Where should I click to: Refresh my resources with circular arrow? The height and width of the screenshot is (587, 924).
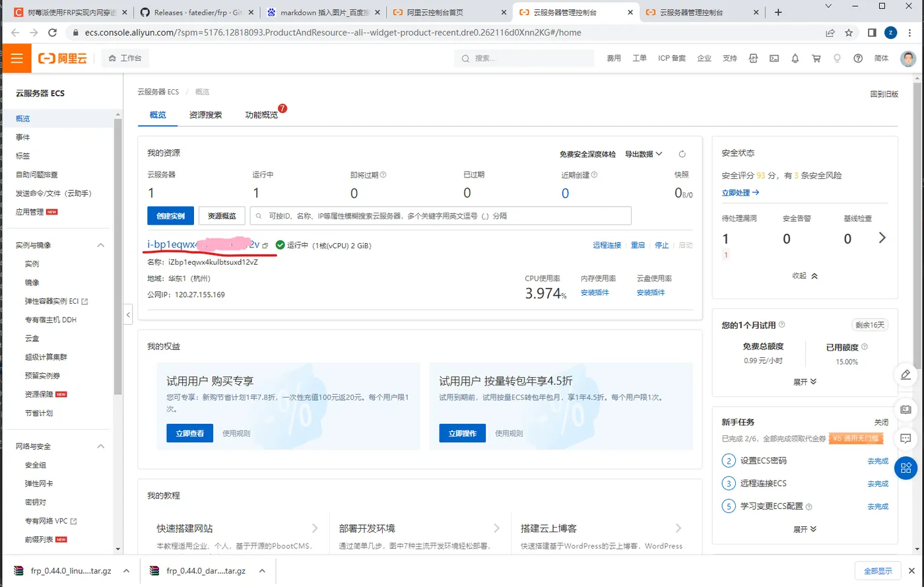pos(682,154)
